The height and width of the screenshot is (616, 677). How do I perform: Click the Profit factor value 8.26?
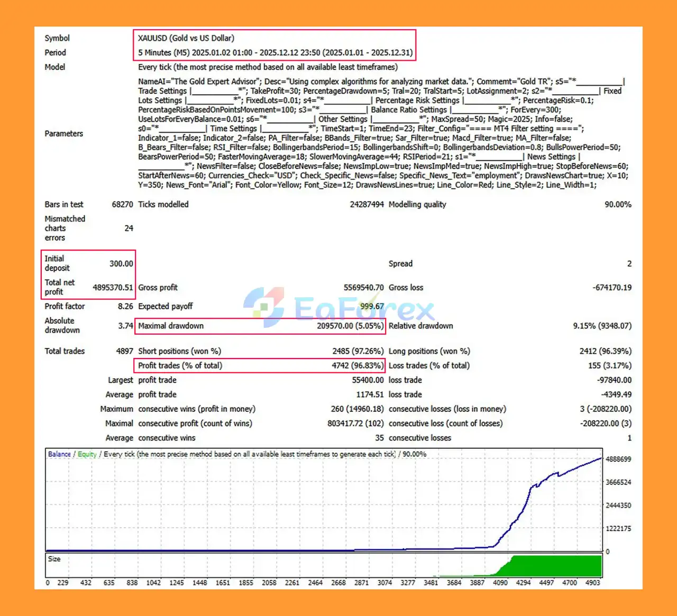[125, 306]
